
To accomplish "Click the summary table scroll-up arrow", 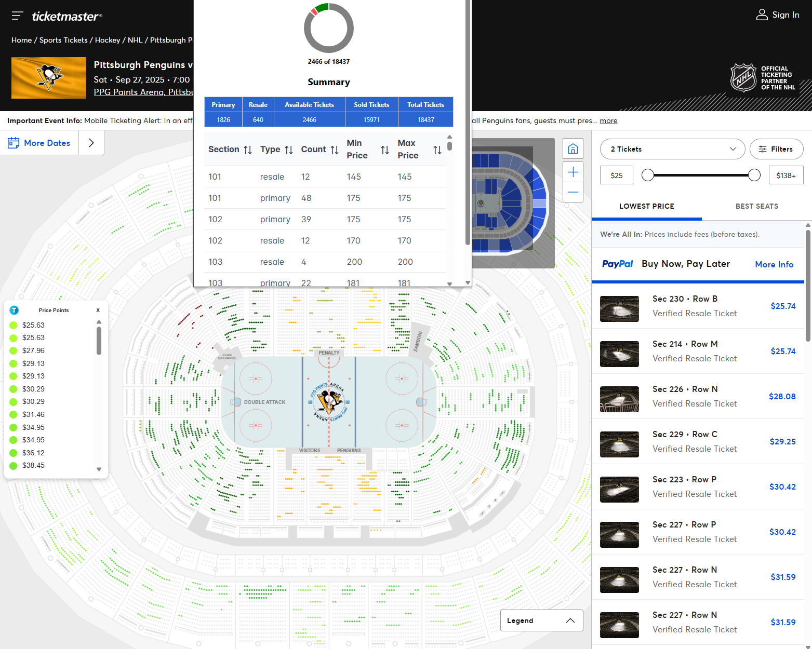I will (449, 137).
